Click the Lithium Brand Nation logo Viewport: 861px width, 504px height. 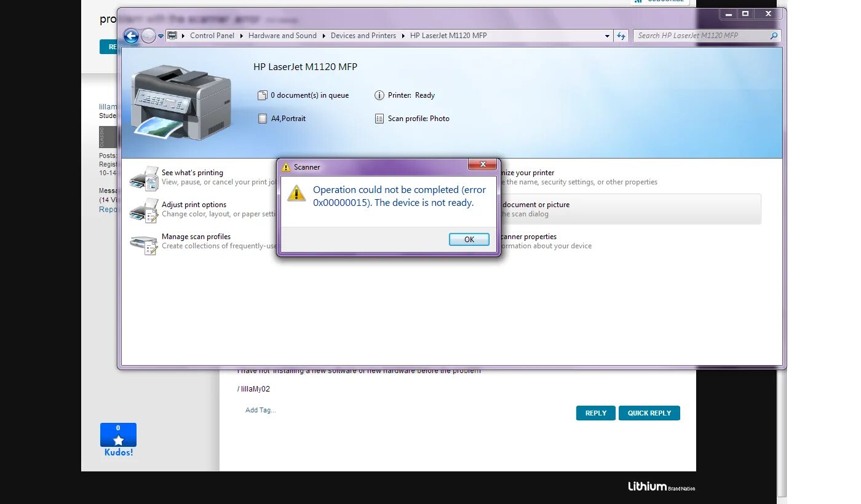[661, 487]
